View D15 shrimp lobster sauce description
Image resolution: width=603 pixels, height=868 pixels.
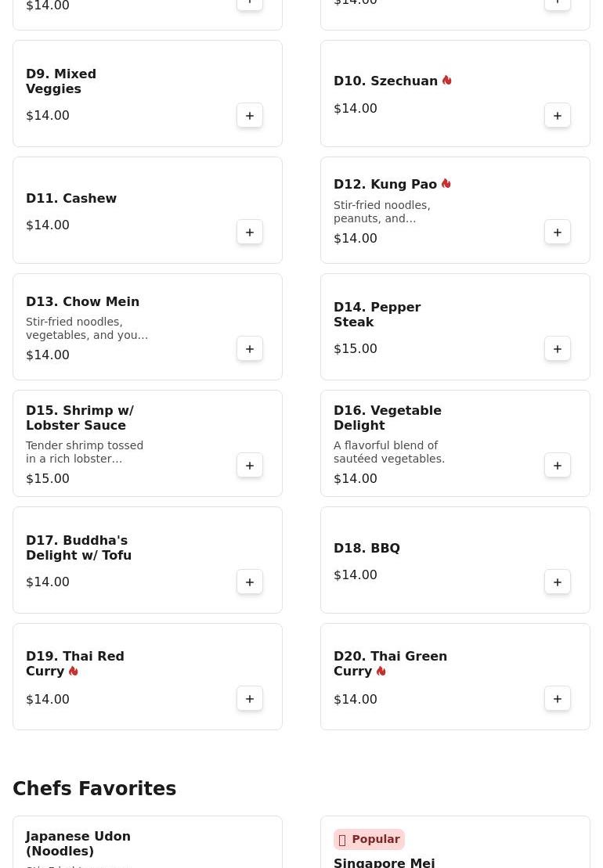tap(85, 452)
